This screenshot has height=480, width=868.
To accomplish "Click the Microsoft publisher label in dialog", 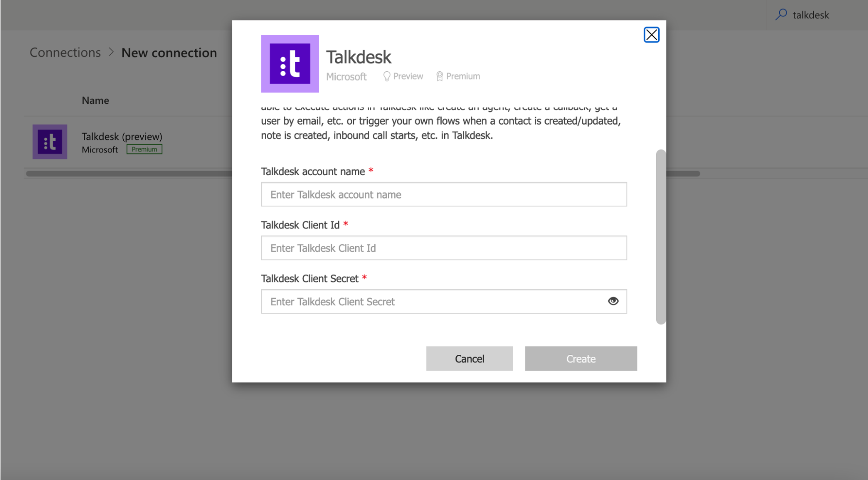I will coord(346,77).
